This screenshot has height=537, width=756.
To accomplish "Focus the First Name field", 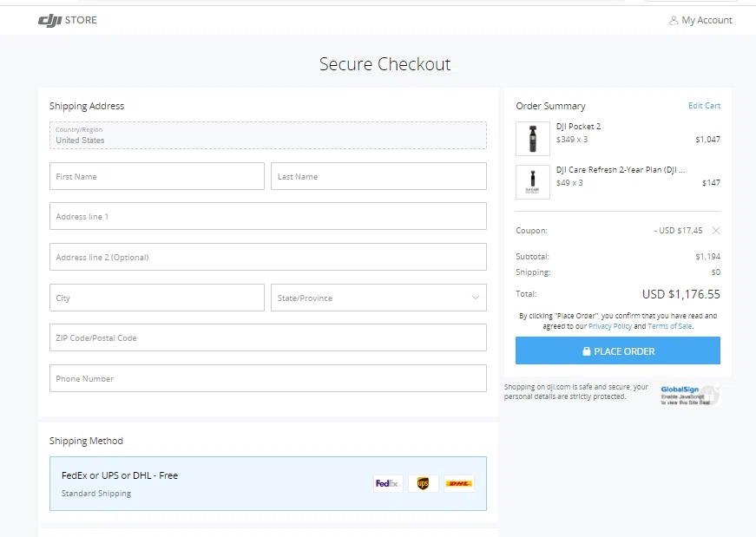I will (x=156, y=176).
